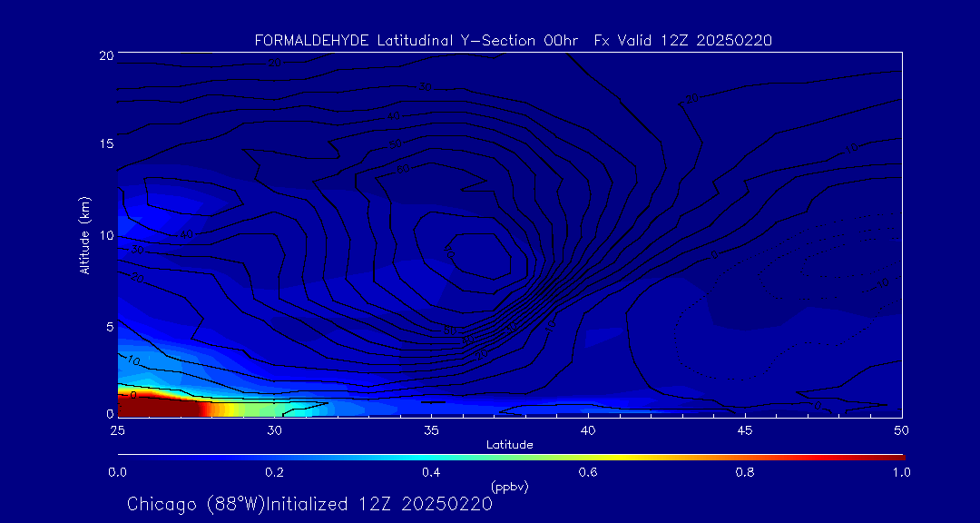Screen dimensions: 980x523
Task: Click the 0.4 value on the color scale
Action: pos(431,472)
